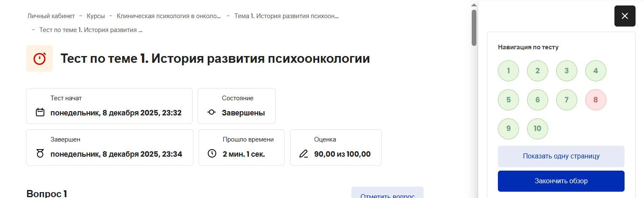Jump to question 1 in navigation
644x198 pixels.
[508, 71]
